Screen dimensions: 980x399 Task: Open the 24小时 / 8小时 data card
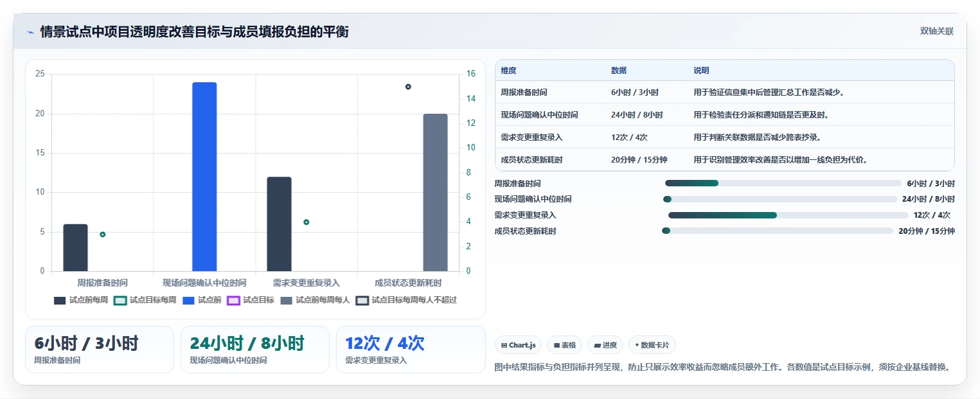tap(255, 350)
